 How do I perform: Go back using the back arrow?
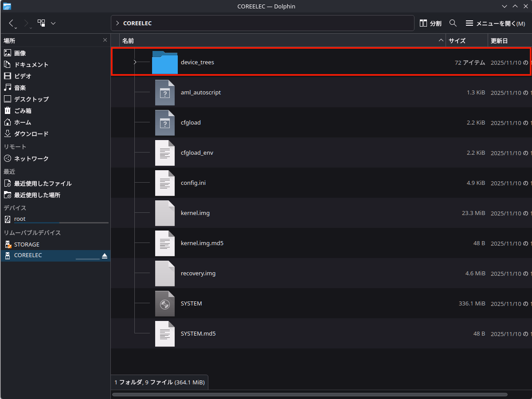pos(12,23)
